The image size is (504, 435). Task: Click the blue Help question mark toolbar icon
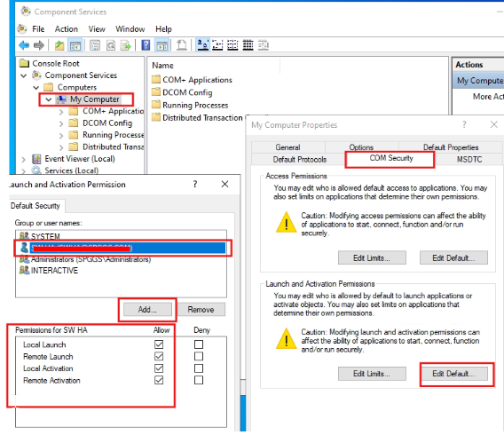point(146,45)
